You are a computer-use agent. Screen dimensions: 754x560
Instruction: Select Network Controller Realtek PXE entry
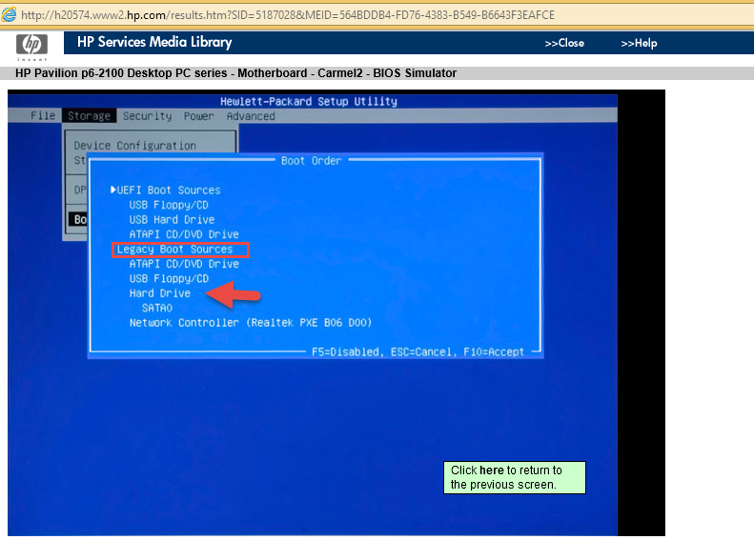coord(251,323)
